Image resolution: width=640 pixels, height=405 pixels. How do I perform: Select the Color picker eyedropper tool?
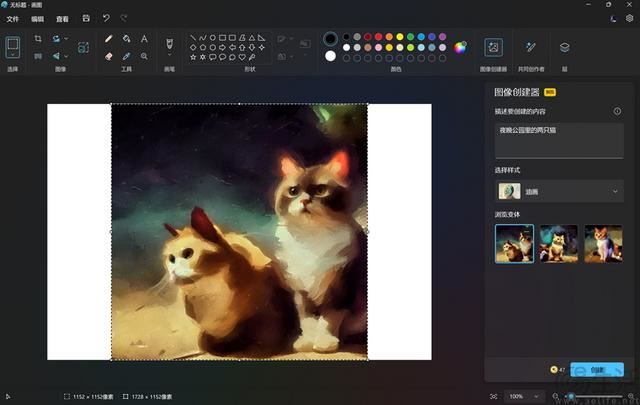126,56
